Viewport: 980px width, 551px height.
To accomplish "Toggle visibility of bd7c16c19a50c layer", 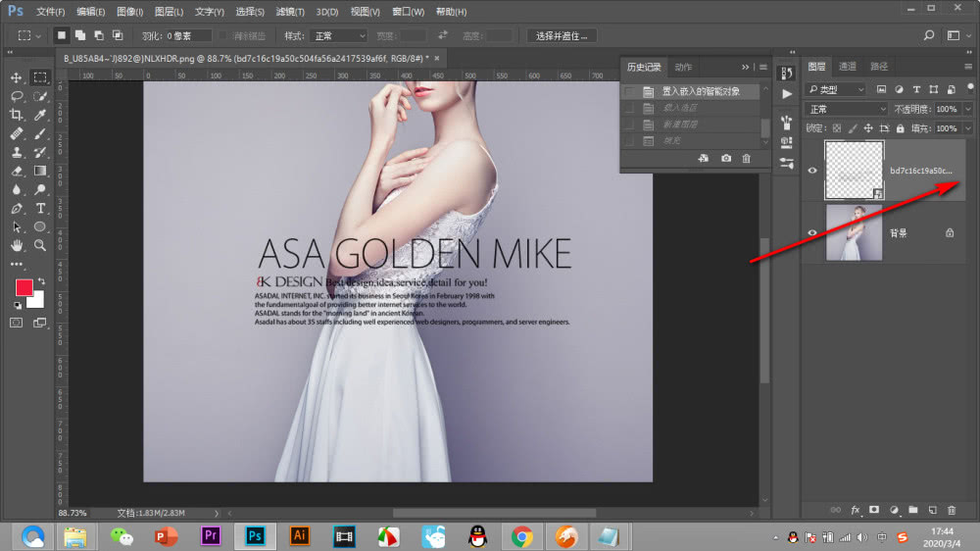I will 812,171.
